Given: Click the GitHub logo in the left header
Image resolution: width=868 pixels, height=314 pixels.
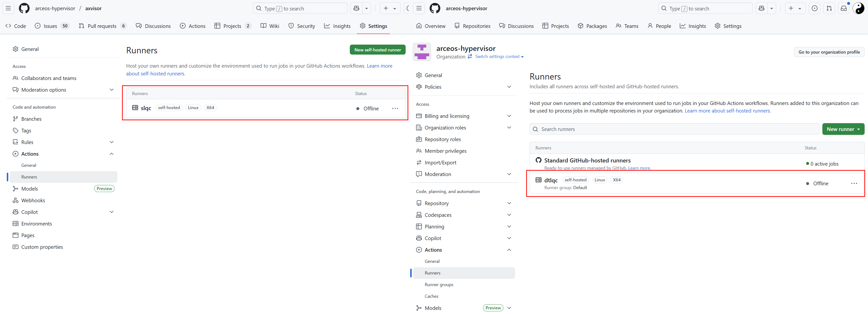Looking at the screenshot, I should pyautogui.click(x=24, y=8).
